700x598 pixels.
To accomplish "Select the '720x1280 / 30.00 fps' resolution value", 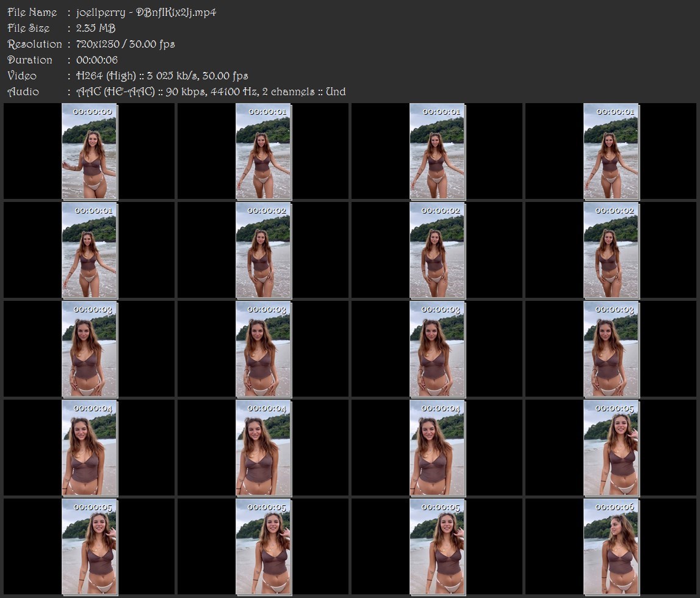I will (125, 44).
